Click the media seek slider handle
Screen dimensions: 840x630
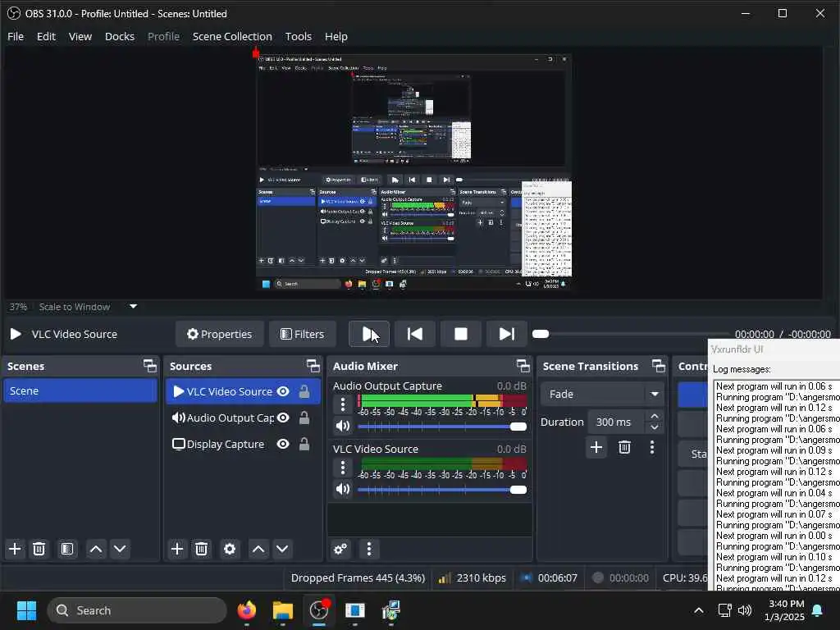[541, 334]
